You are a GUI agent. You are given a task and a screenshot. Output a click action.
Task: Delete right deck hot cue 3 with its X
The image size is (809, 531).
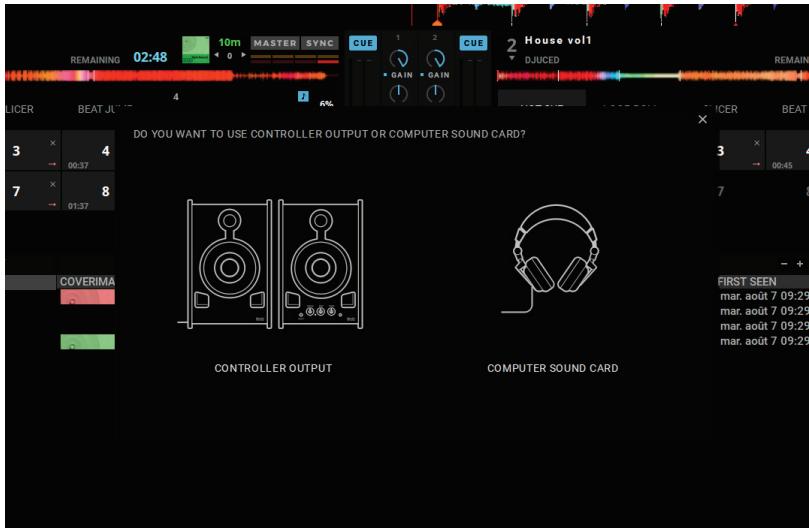[756, 143]
